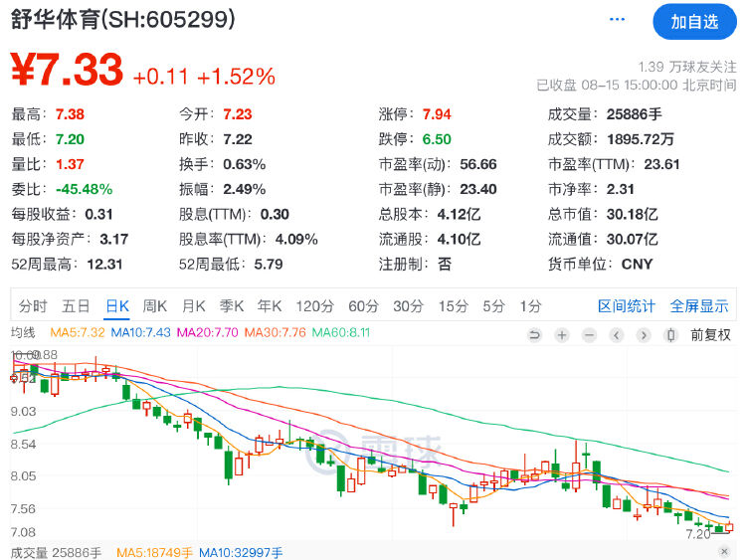Image resolution: width=746 pixels, height=560 pixels.
Task: Click the zoom out minus icon
Action: tap(589, 335)
